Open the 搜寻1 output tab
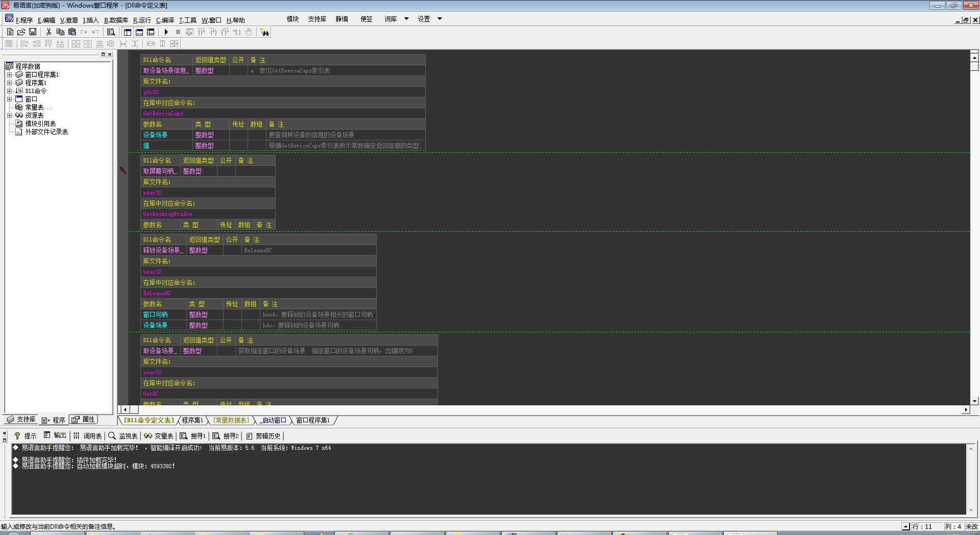 coord(192,436)
